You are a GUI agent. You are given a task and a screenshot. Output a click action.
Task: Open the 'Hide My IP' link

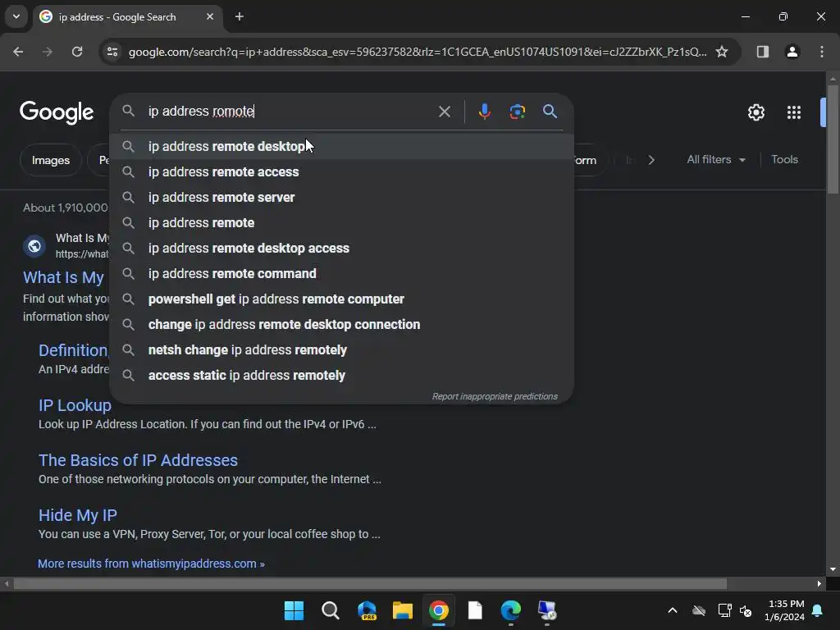[x=78, y=515]
